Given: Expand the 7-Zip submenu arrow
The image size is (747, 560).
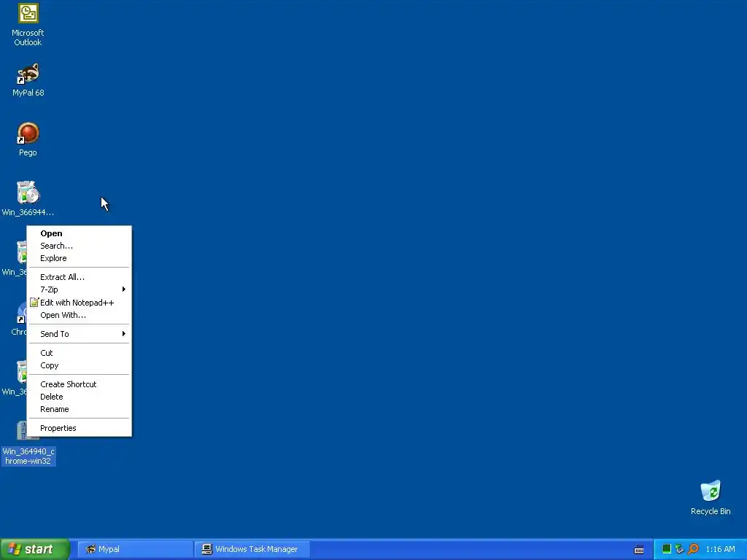Looking at the screenshot, I should 124,289.
